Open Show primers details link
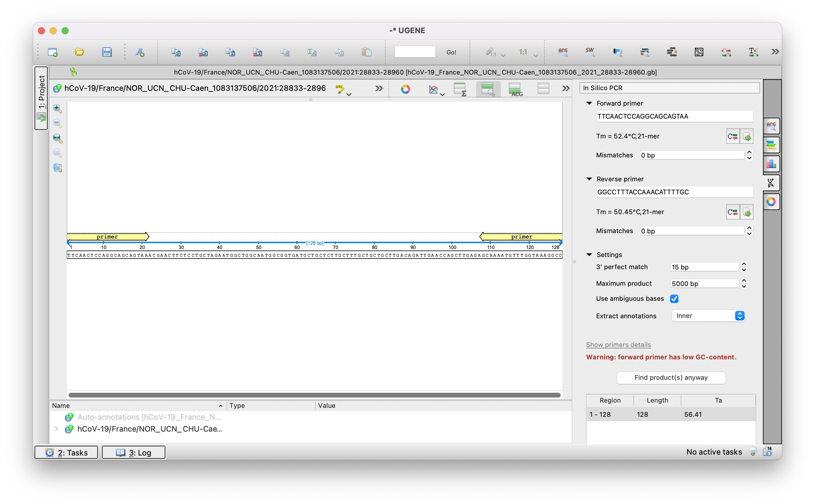Screen dimensions: 815x504 (x=618, y=345)
